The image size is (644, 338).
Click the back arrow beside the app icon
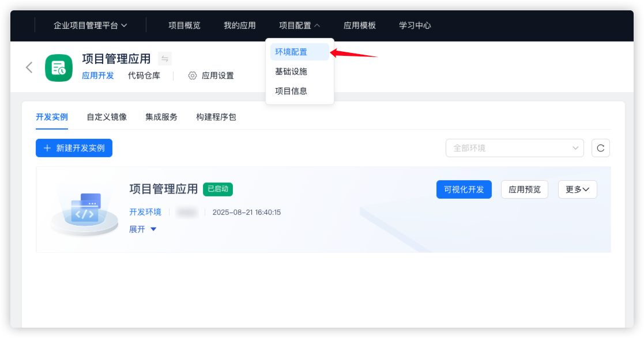pyautogui.click(x=29, y=67)
